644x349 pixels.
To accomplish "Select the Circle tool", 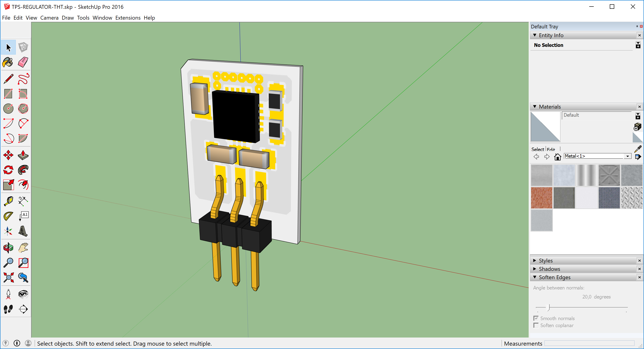I will (x=8, y=109).
